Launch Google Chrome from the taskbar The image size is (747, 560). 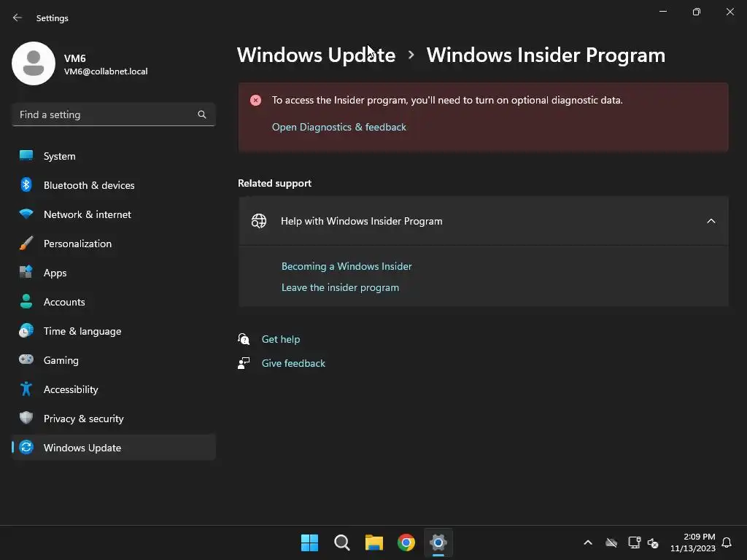[406, 542]
